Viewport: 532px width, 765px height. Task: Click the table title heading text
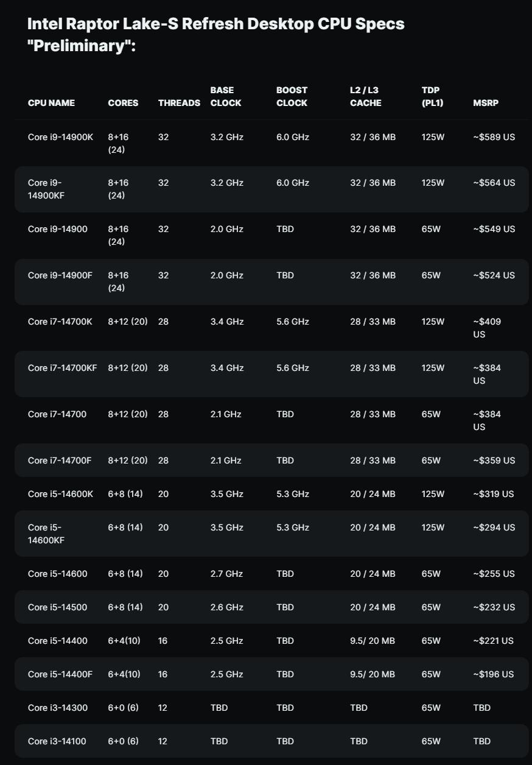point(216,34)
